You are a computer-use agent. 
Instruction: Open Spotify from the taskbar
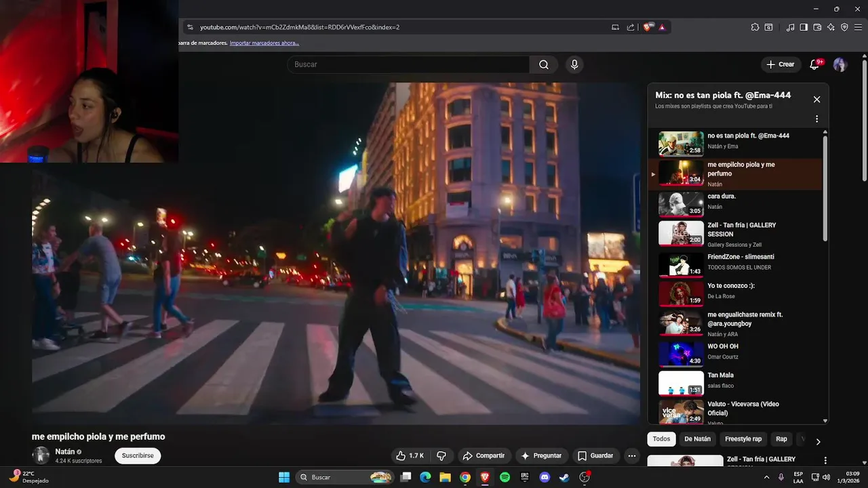pyautogui.click(x=505, y=477)
